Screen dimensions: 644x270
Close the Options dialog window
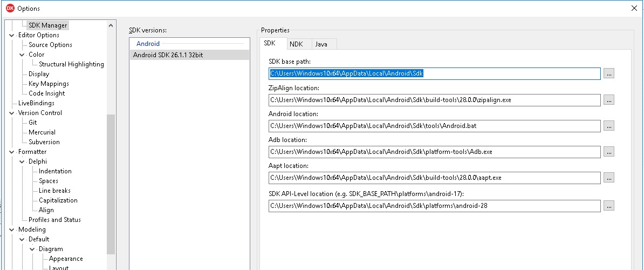[x=634, y=8]
